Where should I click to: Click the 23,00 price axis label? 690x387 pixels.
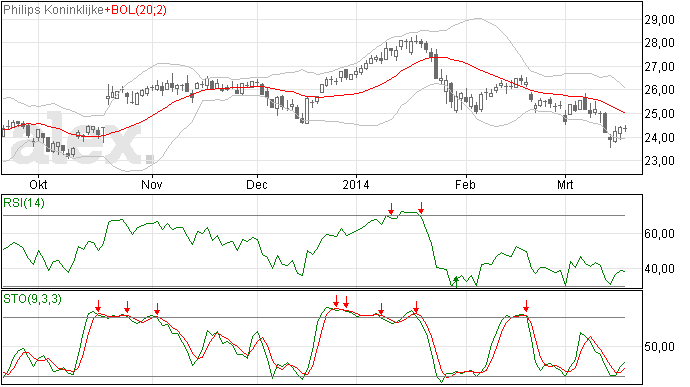click(x=660, y=161)
